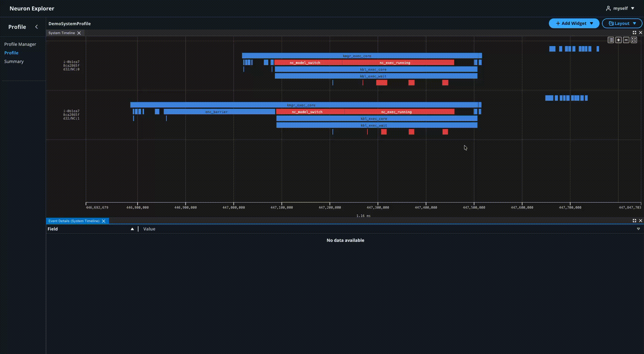
Task: Select Profile Manager in the sidebar
Action: coord(20,44)
